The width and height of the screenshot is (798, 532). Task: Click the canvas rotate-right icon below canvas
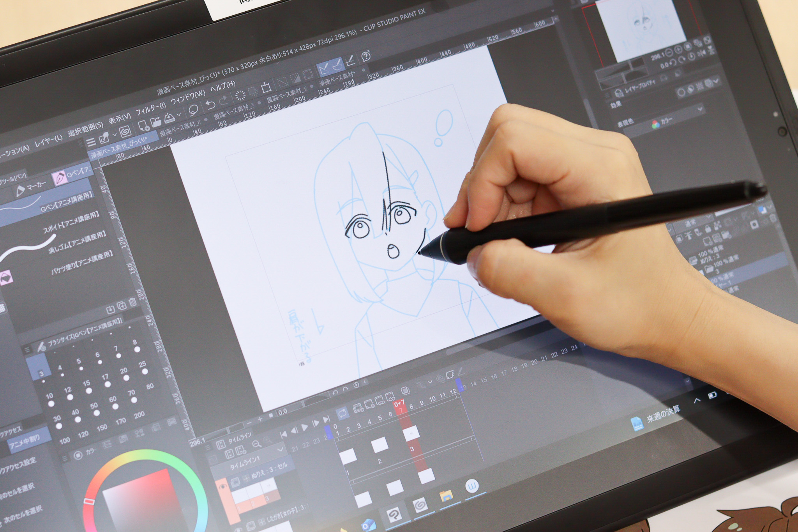pyautogui.click(x=346, y=389)
